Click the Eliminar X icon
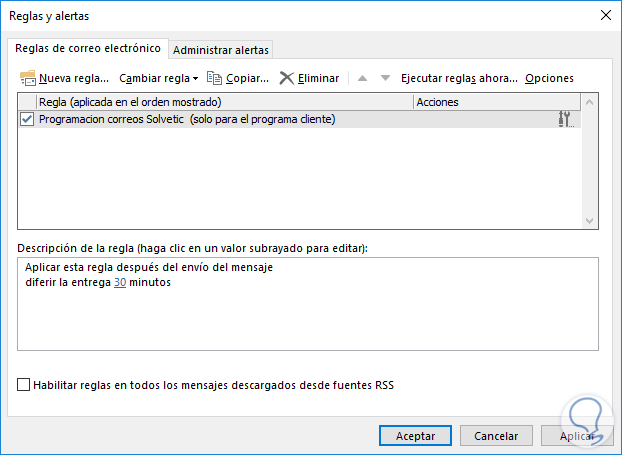The width and height of the screenshot is (622, 455). point(287,77)
